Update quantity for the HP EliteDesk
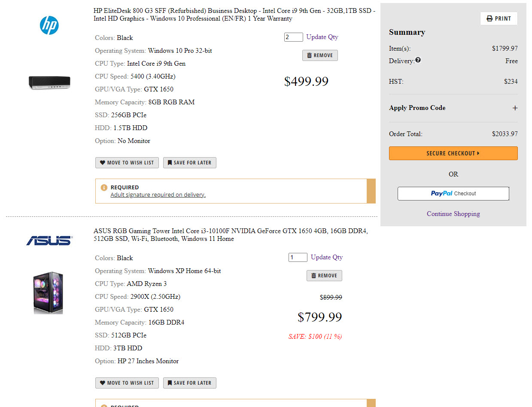532x407 pixels. 322,37
